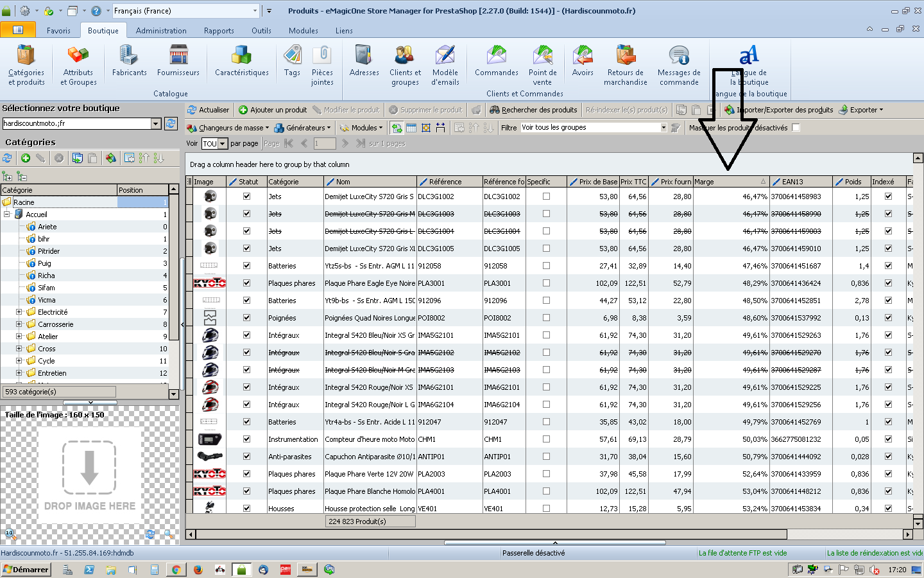924x578 pixels.
Task: Open the Tags manager
Action: point(293,61)
